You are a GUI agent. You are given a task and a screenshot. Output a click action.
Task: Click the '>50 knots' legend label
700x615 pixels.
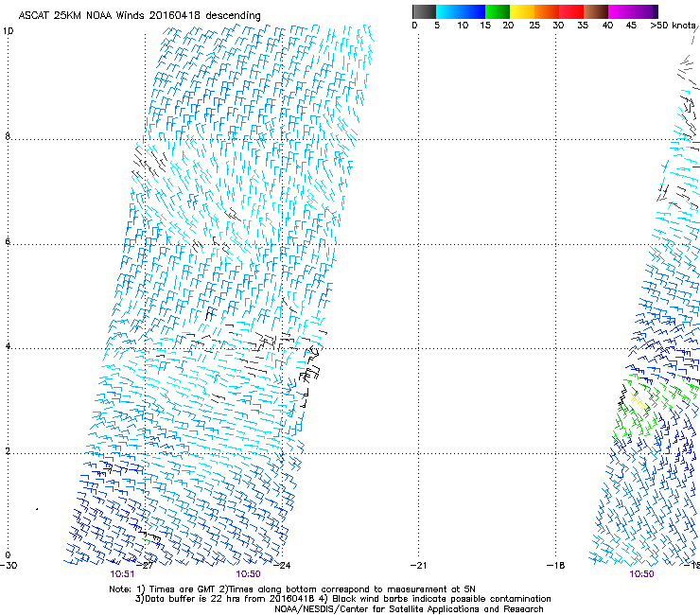point(673,25)
